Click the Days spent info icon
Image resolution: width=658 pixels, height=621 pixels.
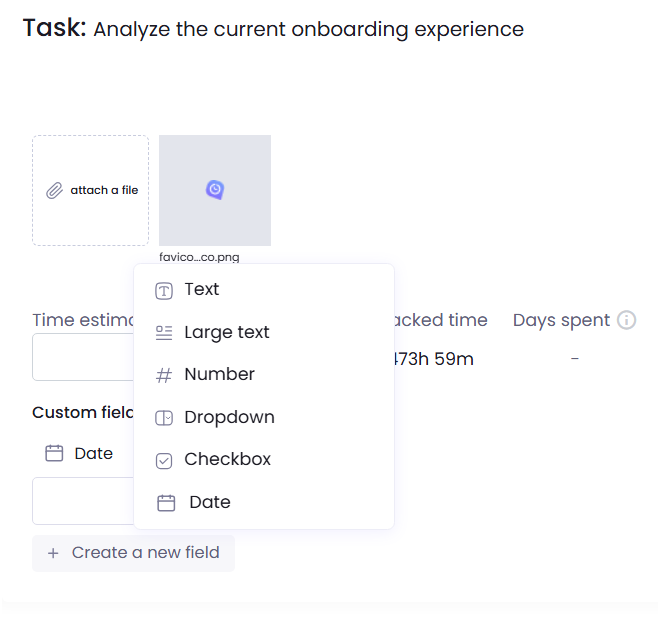626,320
